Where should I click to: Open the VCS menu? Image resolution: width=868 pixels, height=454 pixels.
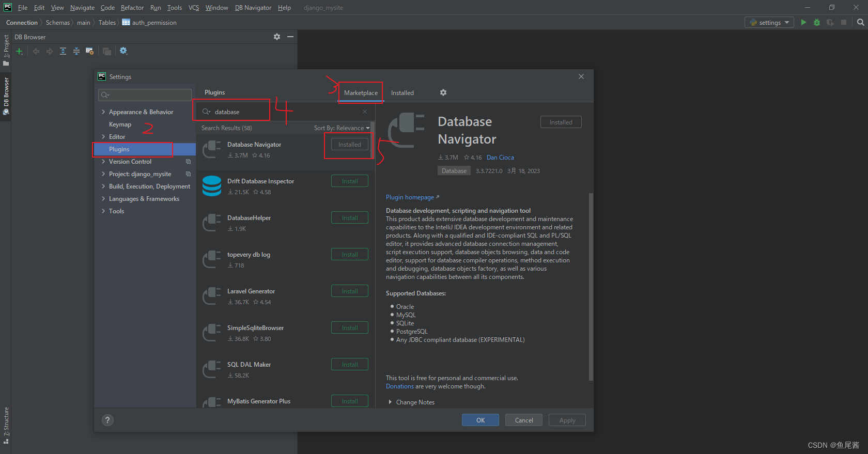[x=194, y=8]
